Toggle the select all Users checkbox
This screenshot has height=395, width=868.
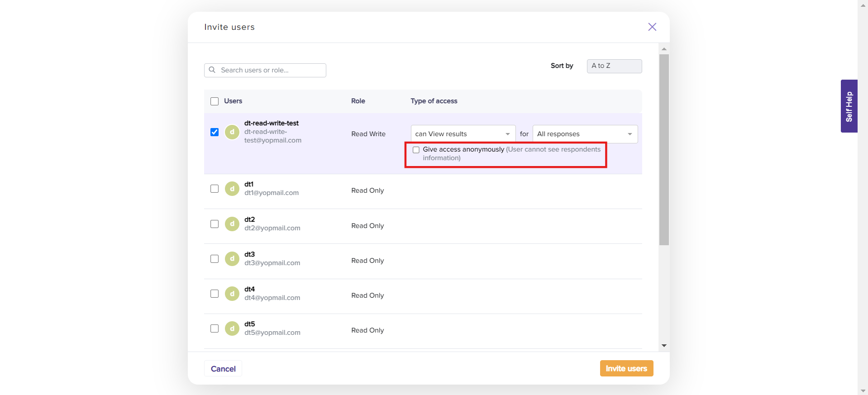[215, 101]
